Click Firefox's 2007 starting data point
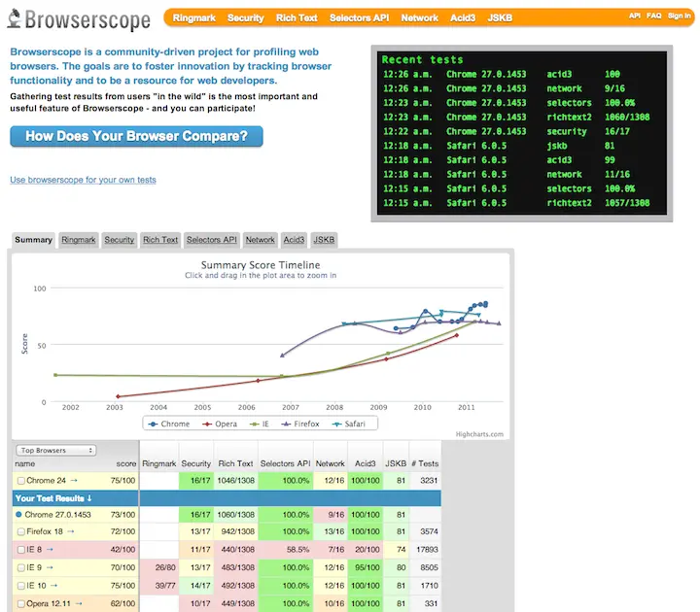The height and width of the screenshot is (612, 700). point(282,356)
